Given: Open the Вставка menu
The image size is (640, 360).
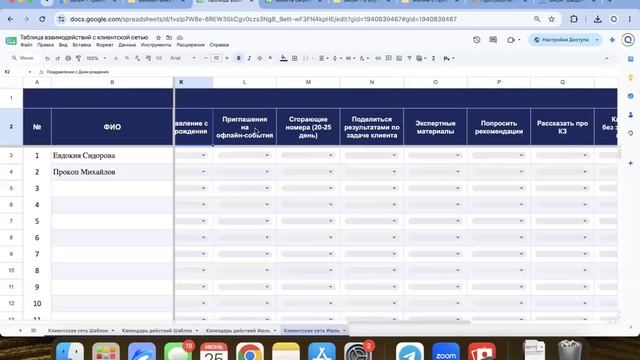Looking at the screenshot, I should point(82,45).
